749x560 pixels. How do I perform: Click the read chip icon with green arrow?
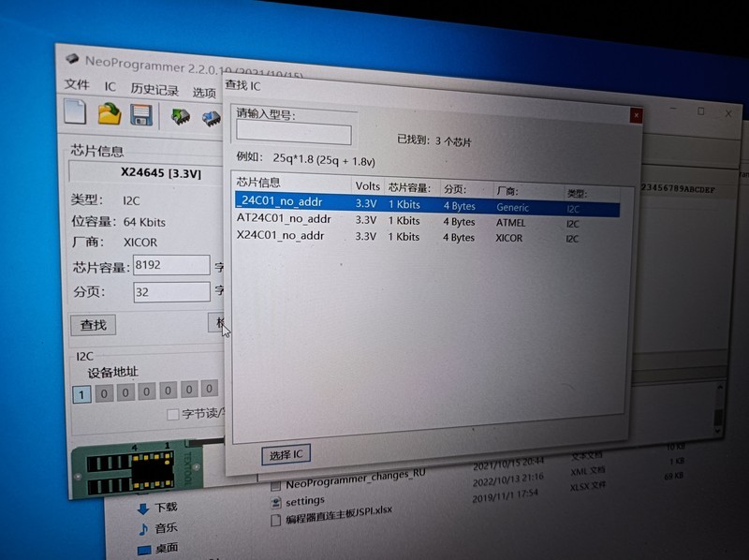tap(180, 117)
